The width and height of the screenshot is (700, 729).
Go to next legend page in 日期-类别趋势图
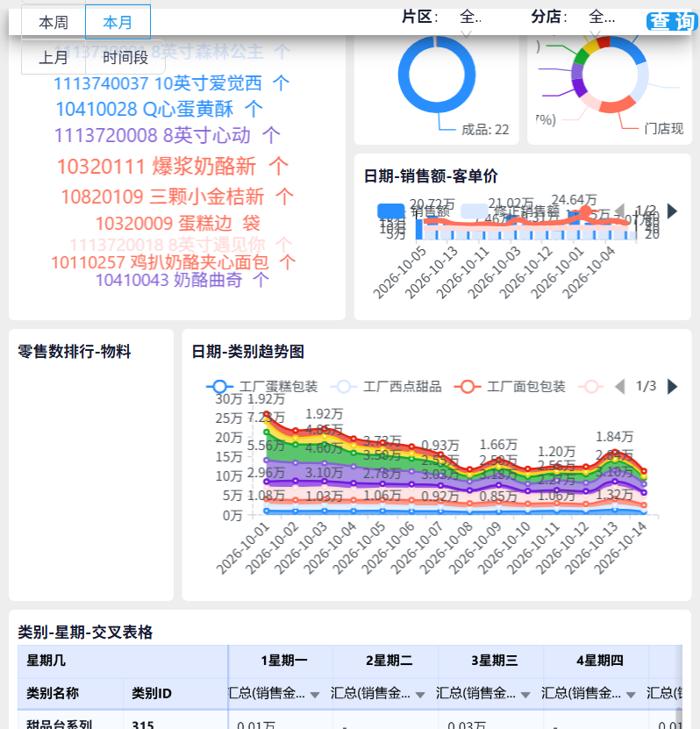coord(672,386)
